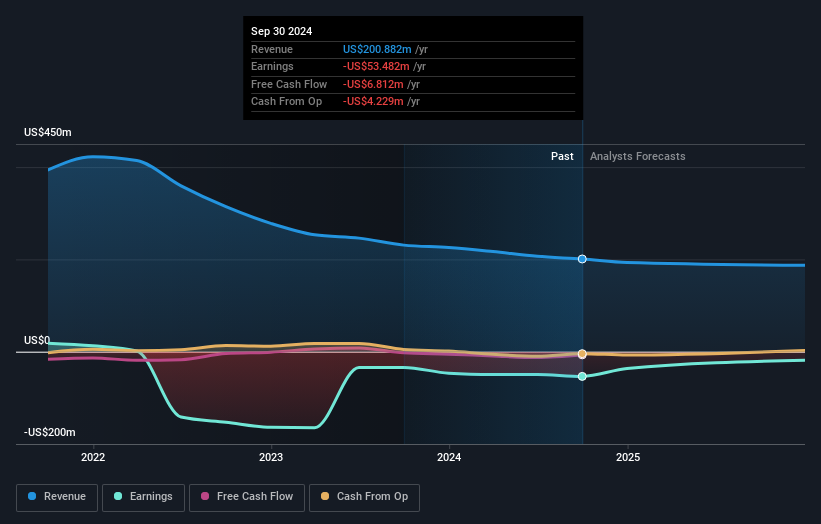The width and height of the screenshot is (821, 524).
Task: Click the Past section label
Action: coord(562,156)
